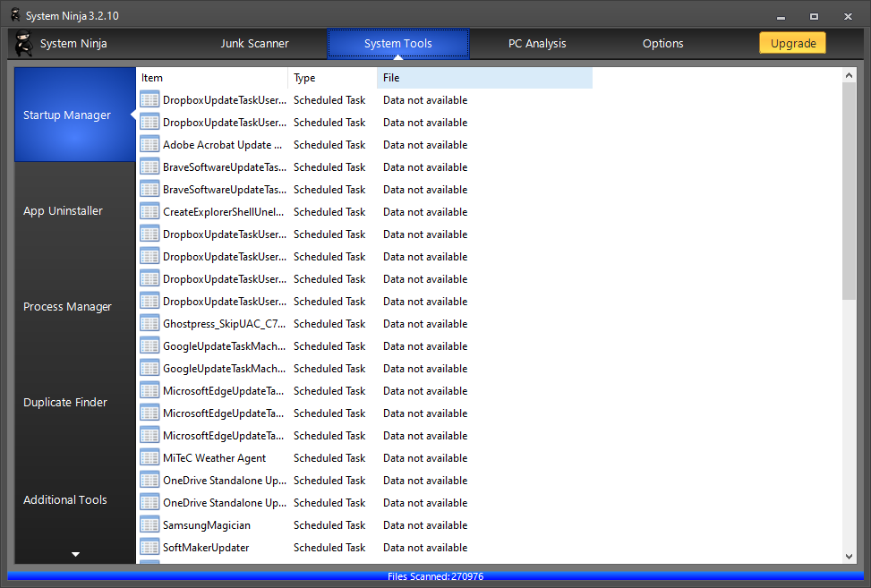
Task: Open App Uninstaller from the sidebar
Action: pyautogui.click(x=75, y=211)
